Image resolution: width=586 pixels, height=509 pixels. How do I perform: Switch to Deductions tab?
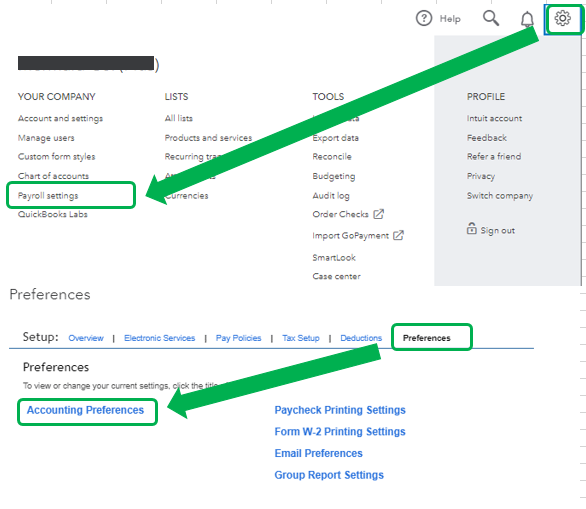[x=361, y=338]
